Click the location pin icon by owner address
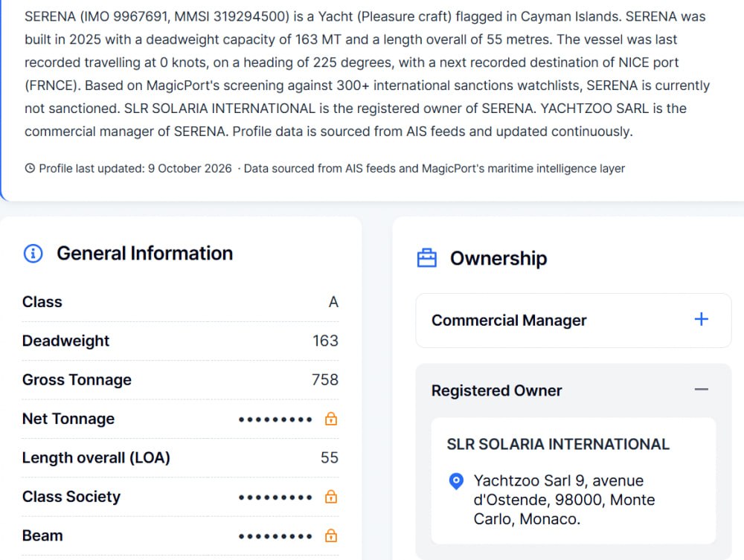The image size is (744, 560). click(456, 481)
